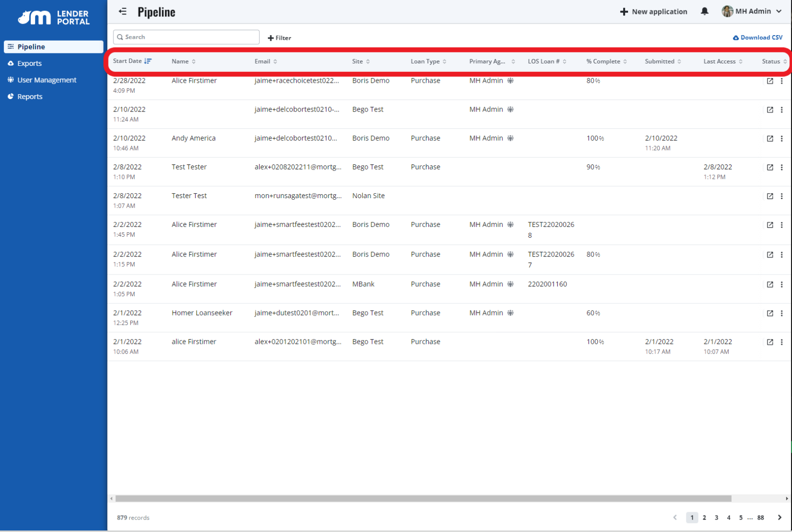Open Exports in the sidebar
The width and height of the screenshot is (792, 532).
pos(25,63)
